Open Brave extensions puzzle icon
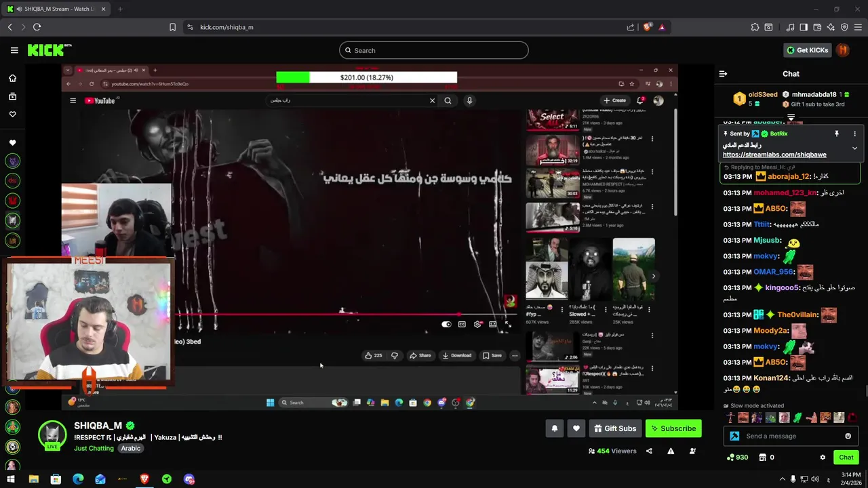 coord(755,27)
